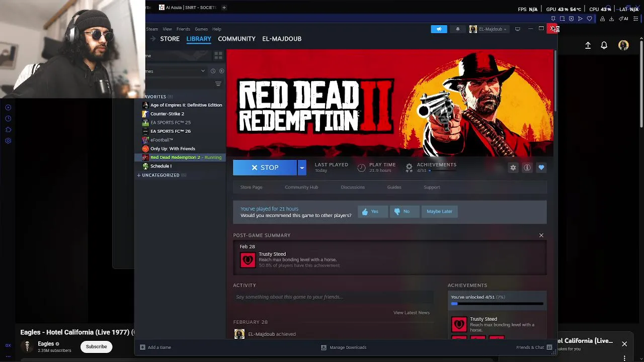644x362 pixels.
Task: Open browser easy-setup menu icon
Action: (x=635, y=19)
